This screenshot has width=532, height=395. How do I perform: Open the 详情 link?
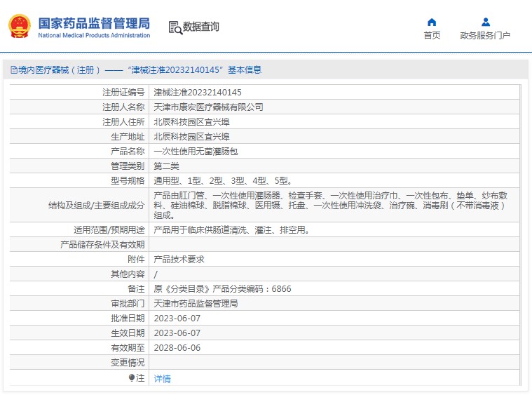click(162, 378)
